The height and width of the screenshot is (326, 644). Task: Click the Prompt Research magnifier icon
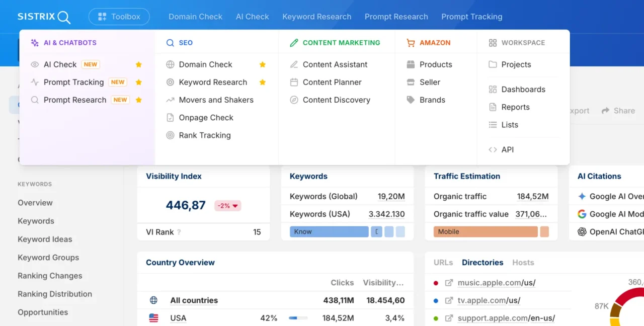coord(35,100)
